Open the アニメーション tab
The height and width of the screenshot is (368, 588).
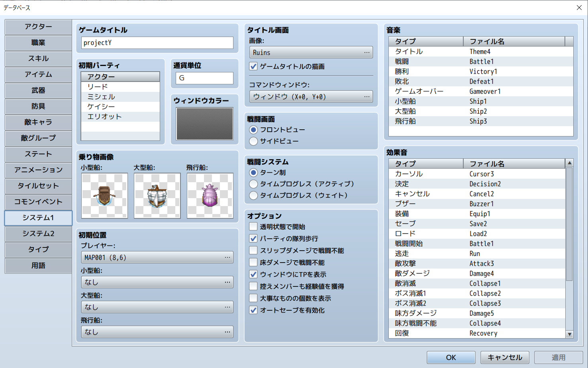(38, 170)
